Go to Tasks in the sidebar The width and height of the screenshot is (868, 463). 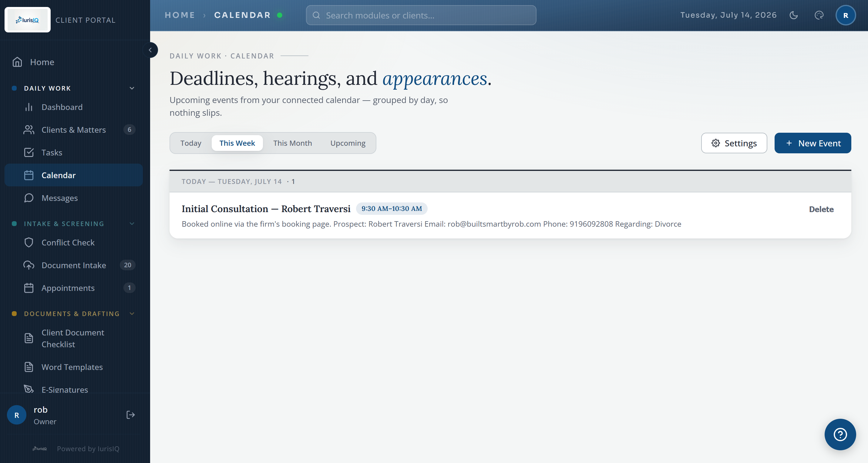click(73, 152)
